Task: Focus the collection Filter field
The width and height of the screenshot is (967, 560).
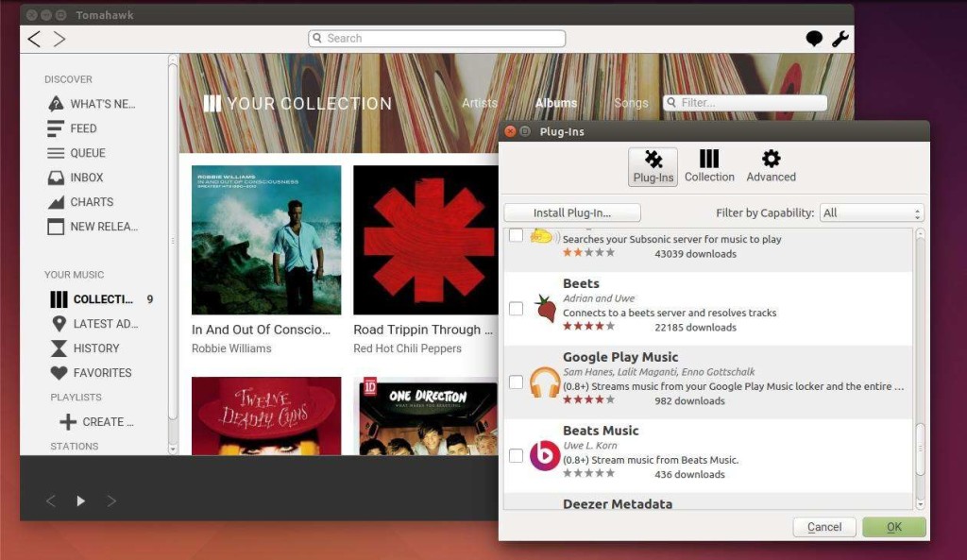Action: pyautogui.click(x=745, y=102)
